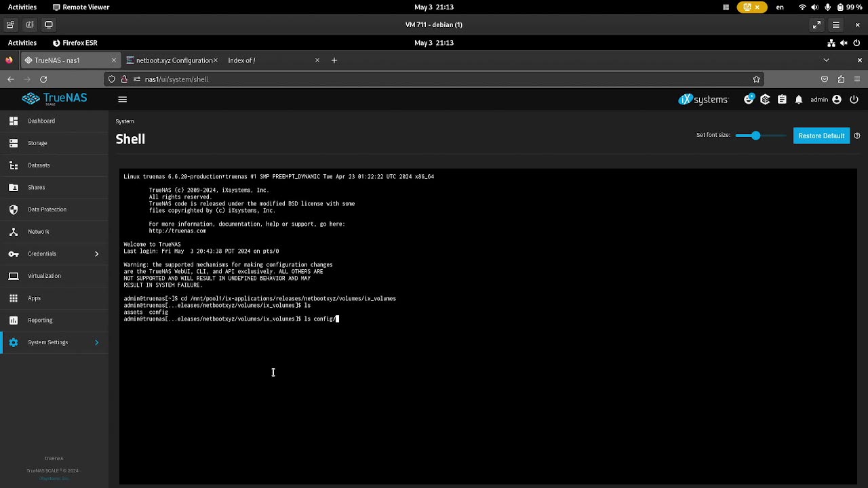Click Remote Viewer USB device icon
The height and width of the screenshot is (488, 868).
(x=30, y=24)
